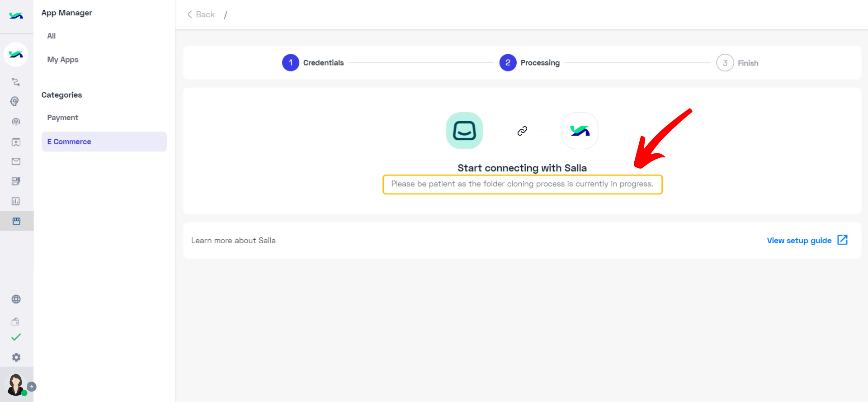The height and width of the screenshot is (402, 868).
Task: Open the templates flash icon in sidebar
Action: 16,181
